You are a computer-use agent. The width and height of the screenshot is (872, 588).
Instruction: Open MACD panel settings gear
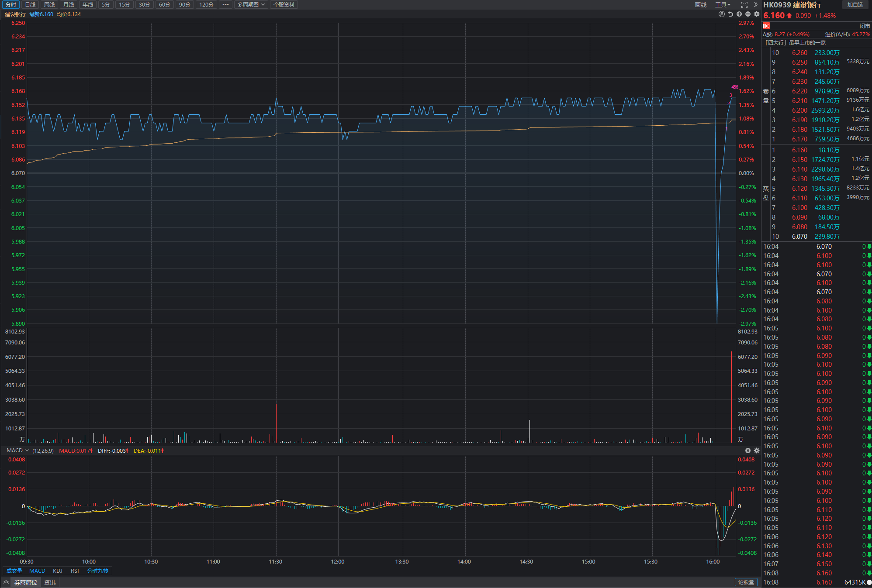coord(757,450)
